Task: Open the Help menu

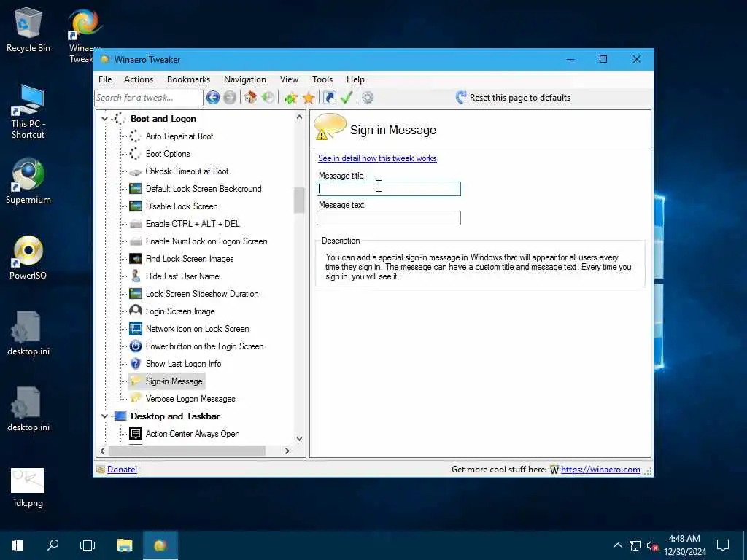Action: (355, 79)
